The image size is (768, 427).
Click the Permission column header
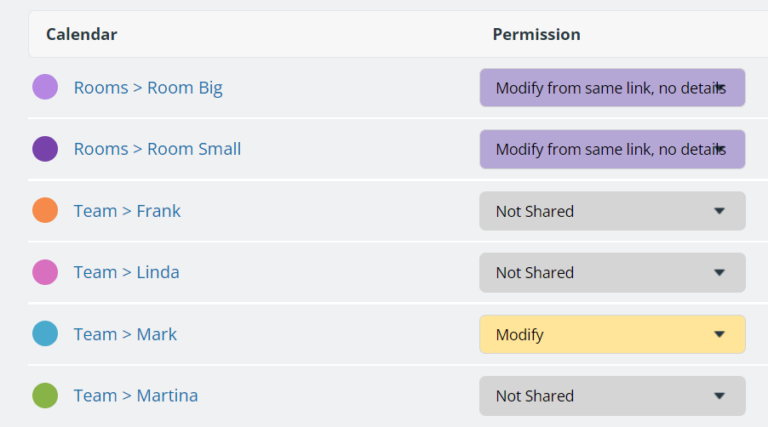tap(536, 34)
